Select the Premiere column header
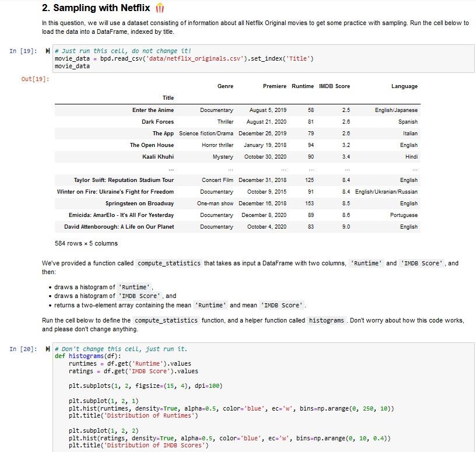The height and width of the screenshot is (452, 476). click(x=274, y=86)
